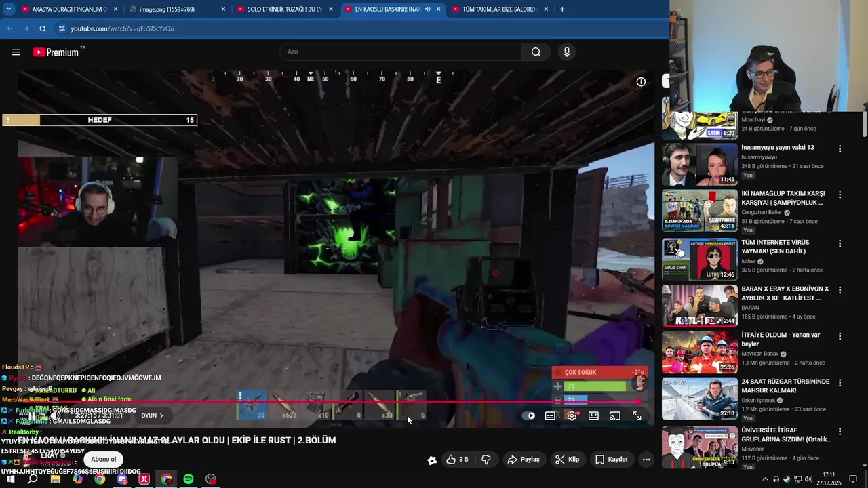
Task: Open player settings gear
Action: (x=572, y=415)
